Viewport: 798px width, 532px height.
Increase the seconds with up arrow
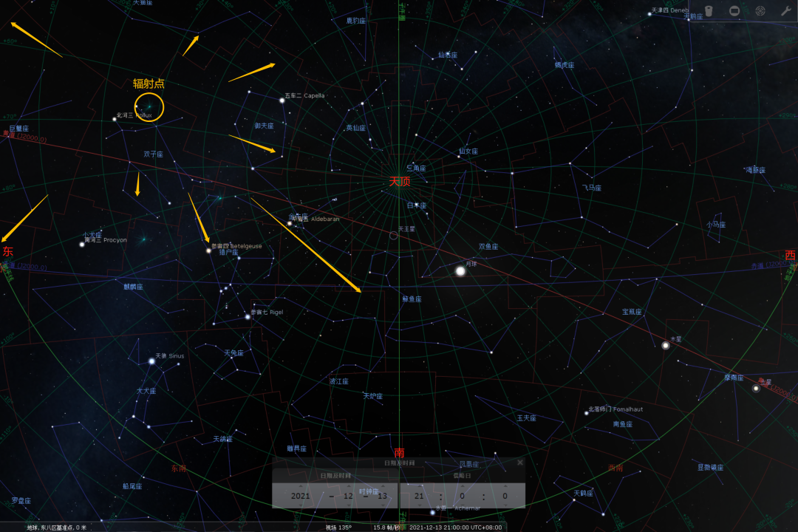[x=505, y=487]
